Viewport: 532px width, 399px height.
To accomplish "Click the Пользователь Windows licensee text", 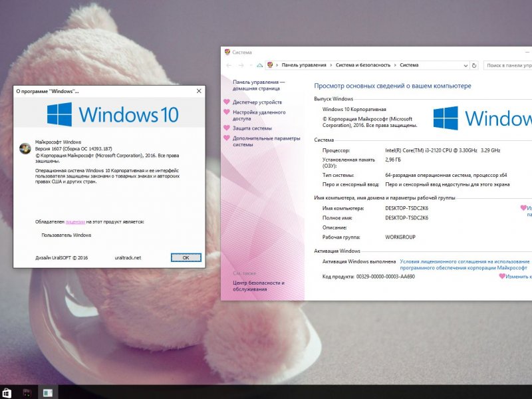I will pyautogui.click(x=66, y=235).
